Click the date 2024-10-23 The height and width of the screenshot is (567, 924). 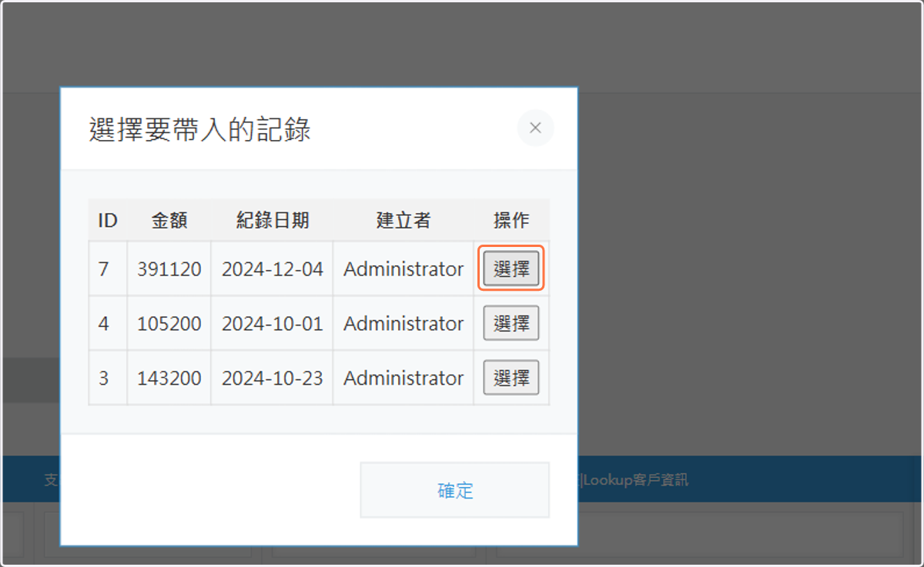(273, 378)
